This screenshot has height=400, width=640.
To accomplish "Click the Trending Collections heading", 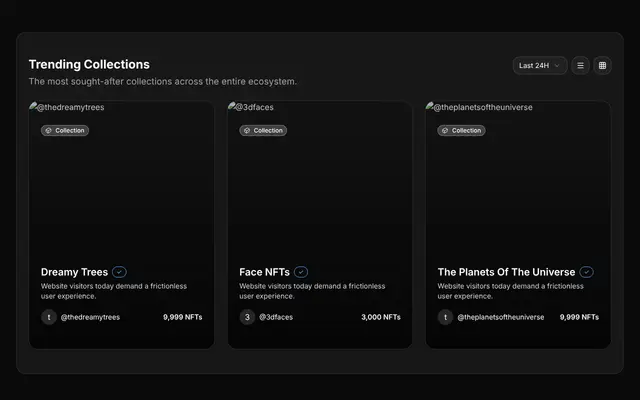I will [89, 64].
